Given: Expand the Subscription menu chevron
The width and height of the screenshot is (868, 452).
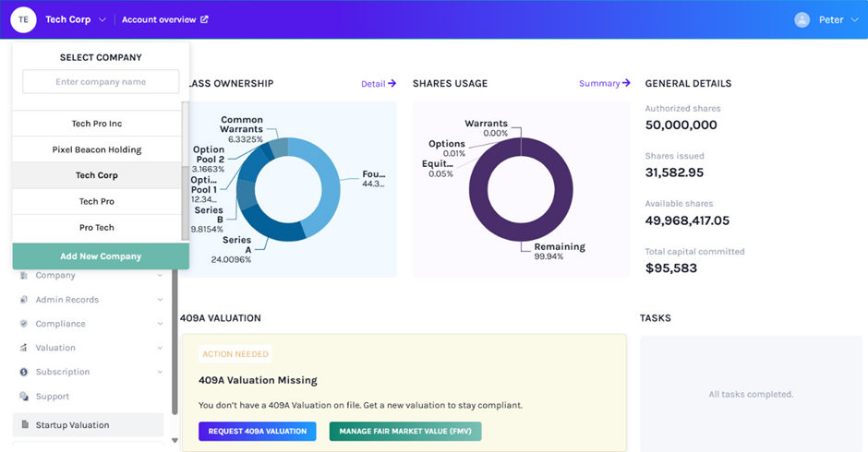Looking at the screenshot, I should tap(160, 372).
